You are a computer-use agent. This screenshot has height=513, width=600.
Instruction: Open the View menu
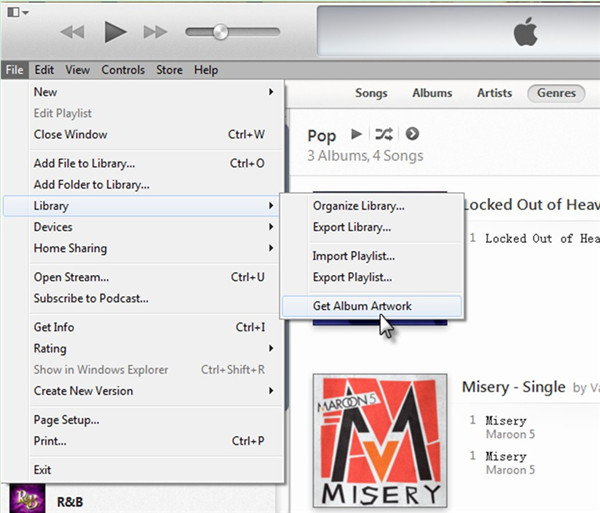pyautogui.click(x=77, y=70)
